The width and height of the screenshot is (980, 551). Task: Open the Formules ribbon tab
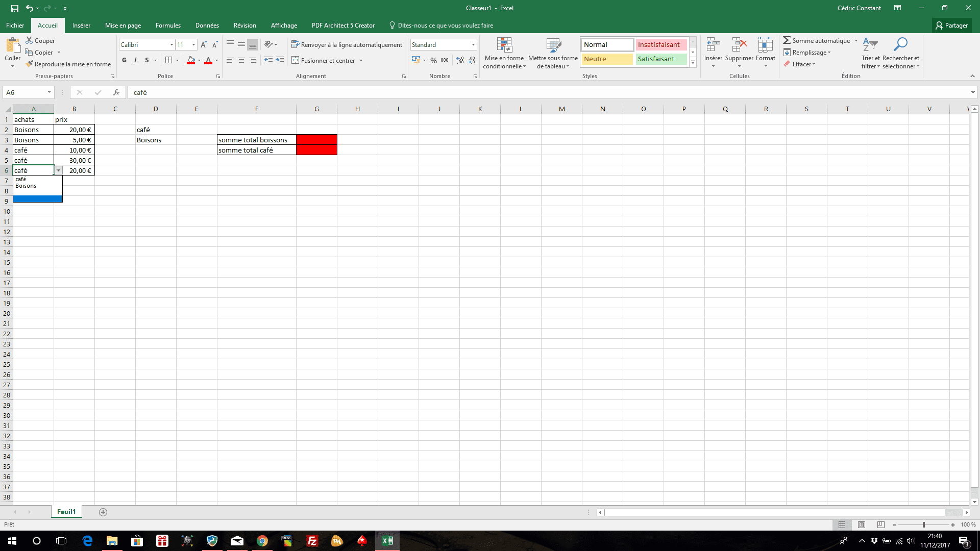pyautogui.click(x=168, y=26)
